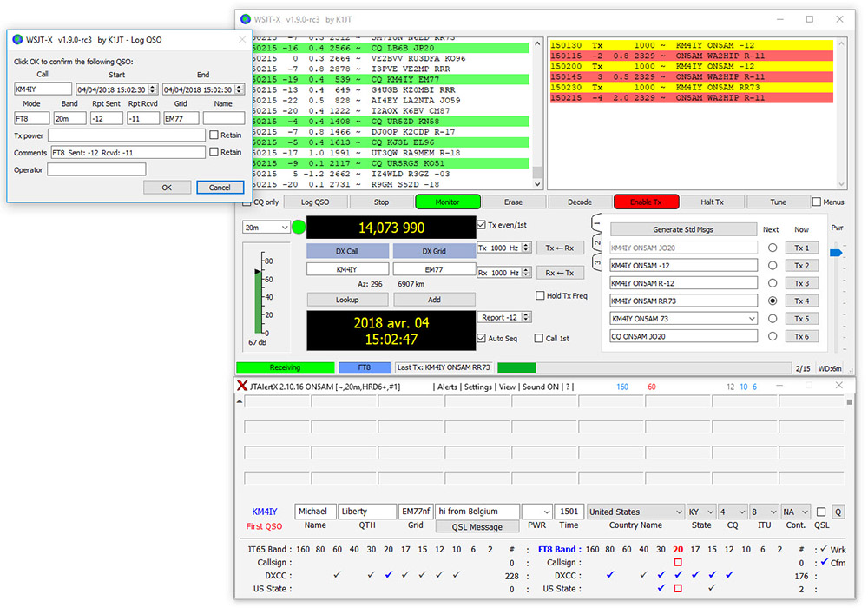
Task: Enable the Call 1st checkbox
Action: 539,338
